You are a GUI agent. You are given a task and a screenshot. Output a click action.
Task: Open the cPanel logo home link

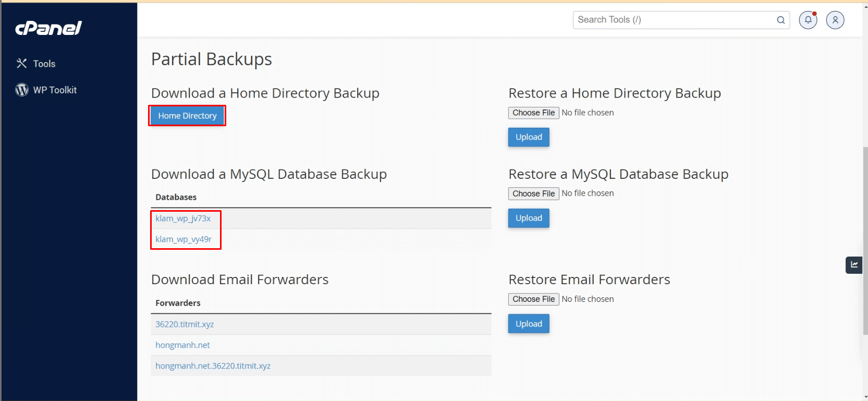[x=48, y=28]
